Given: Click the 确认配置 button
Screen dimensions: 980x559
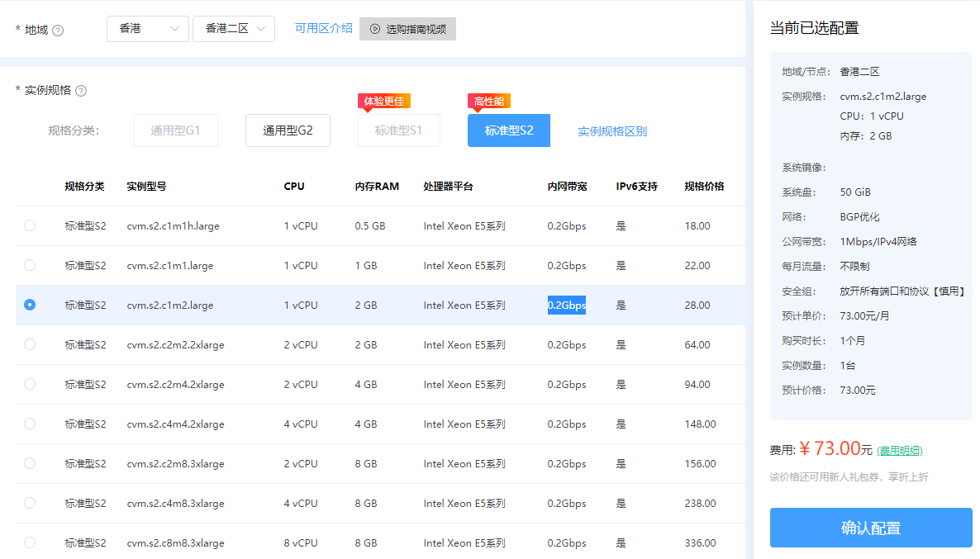Looking at the screenshot, I should tap(871, 528).
